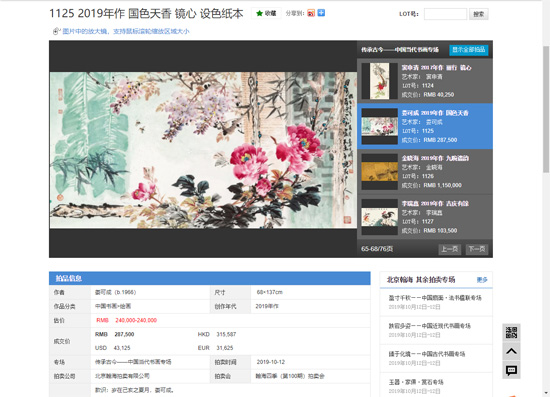Open the LOT 1127 title link

(x=435, y=203)
